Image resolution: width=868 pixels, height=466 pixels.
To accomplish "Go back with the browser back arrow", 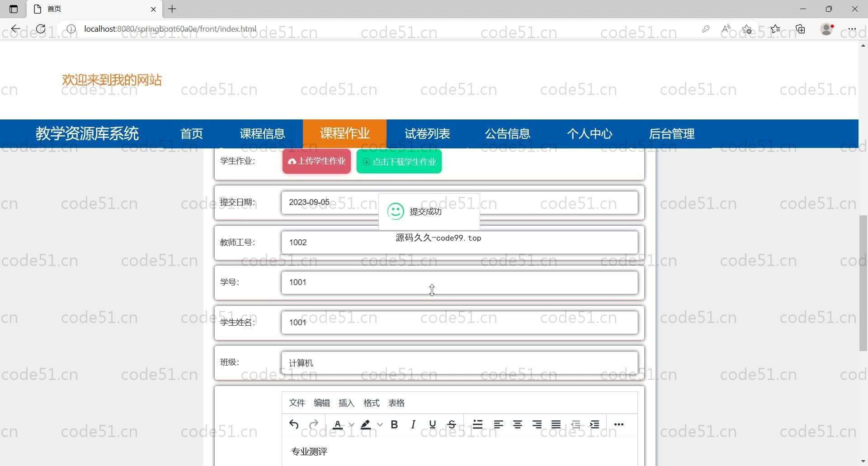I will click(x=16, y=29).
